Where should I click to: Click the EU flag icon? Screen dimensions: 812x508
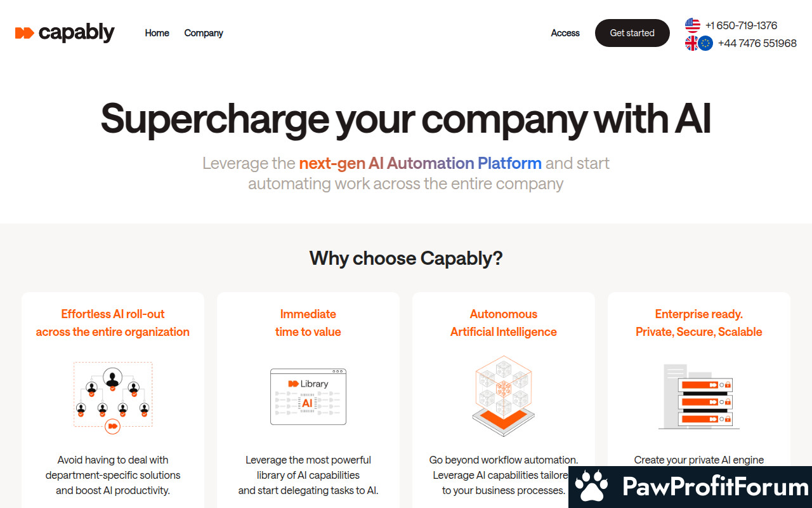(705, 43)
